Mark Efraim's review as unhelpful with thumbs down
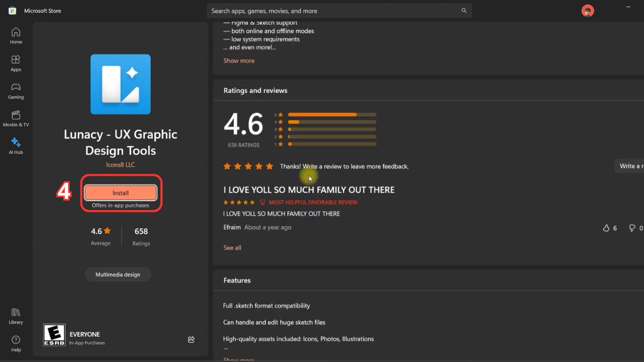Image resolution: width=644 pixels, height=362 pixels. tap(632, 228)
